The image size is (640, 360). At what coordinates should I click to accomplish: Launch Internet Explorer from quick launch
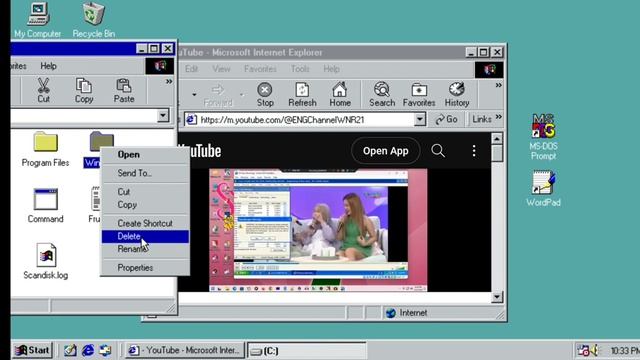pyautogui.click(x=88, y=350)
